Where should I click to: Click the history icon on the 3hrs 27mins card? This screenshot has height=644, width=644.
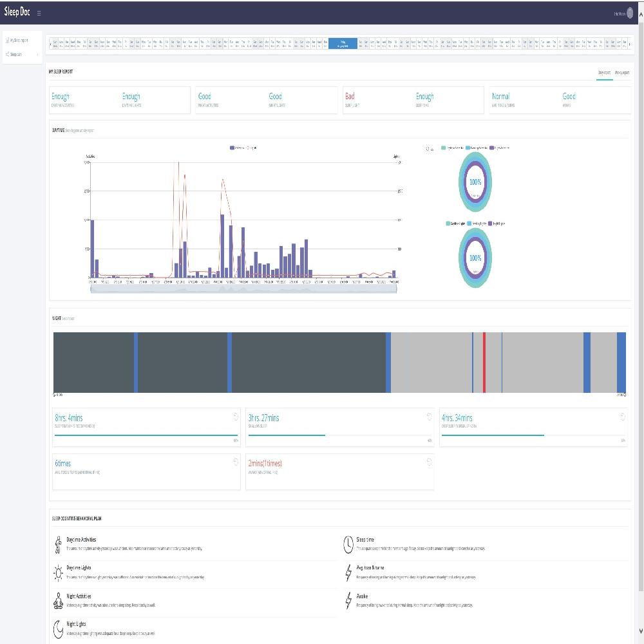pyautogui.click(x=429, y=416)
